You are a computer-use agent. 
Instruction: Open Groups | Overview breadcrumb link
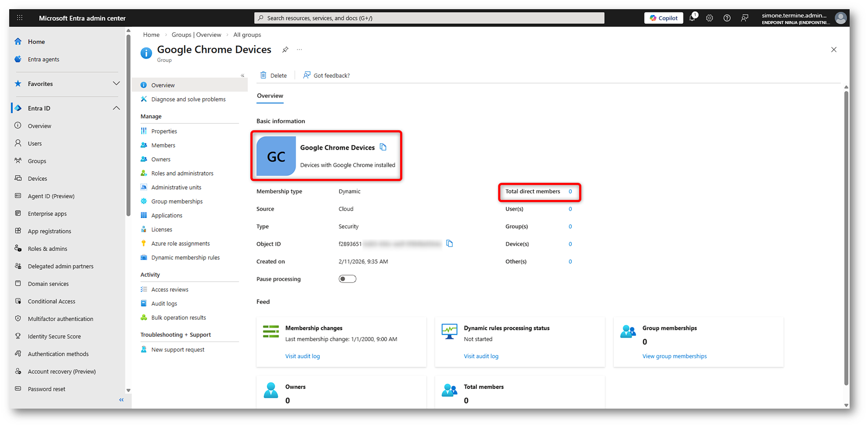pos(196,35)
